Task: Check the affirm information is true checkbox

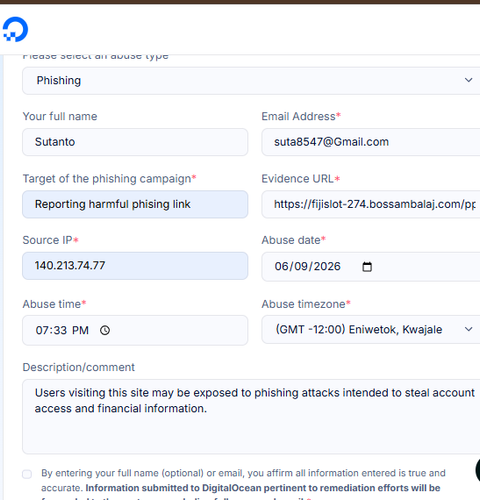Action: (x=27, y=474)
